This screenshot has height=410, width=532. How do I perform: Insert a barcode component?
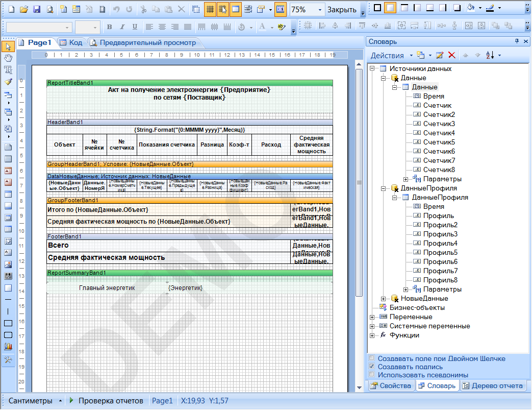[x=8, y=276]
